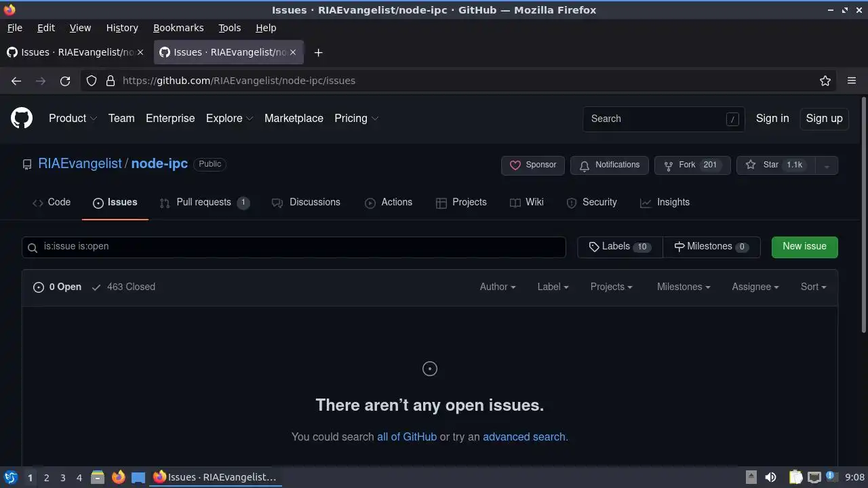Click the tracking protection shield icon
The height and width of the screenshot is (488, 868).
pyautogui.click(x=92, y=81)
